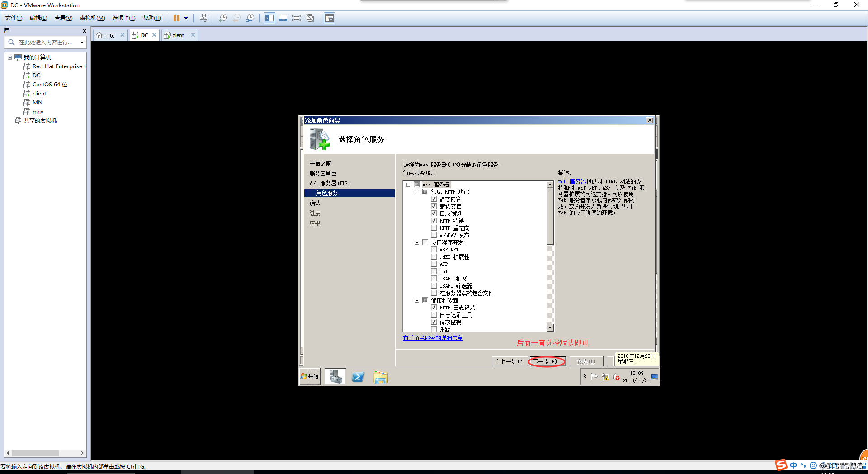The image size is (868, 474).
Task: Open the 编辑(E) menu
Action: coord(38,18)
